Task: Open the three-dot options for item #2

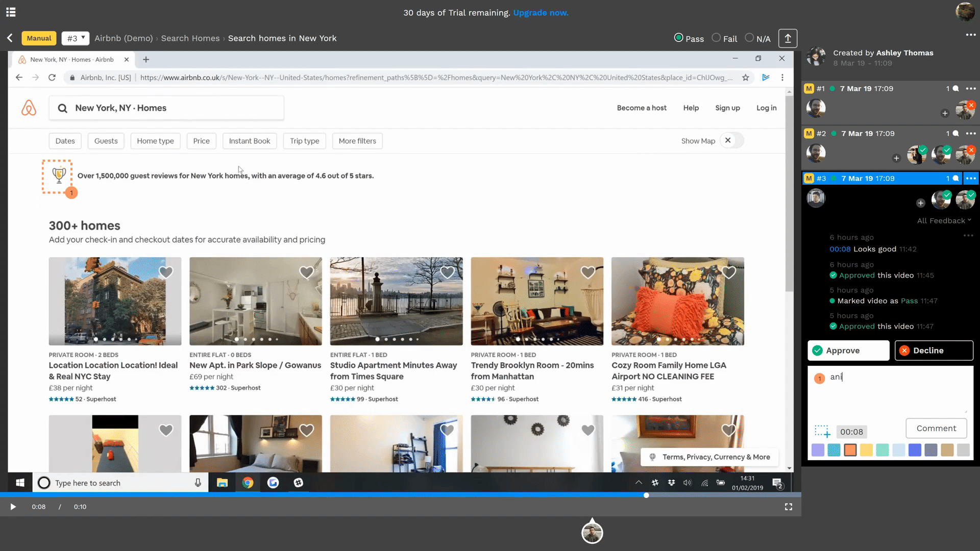Action: click(x=971, y=134)
